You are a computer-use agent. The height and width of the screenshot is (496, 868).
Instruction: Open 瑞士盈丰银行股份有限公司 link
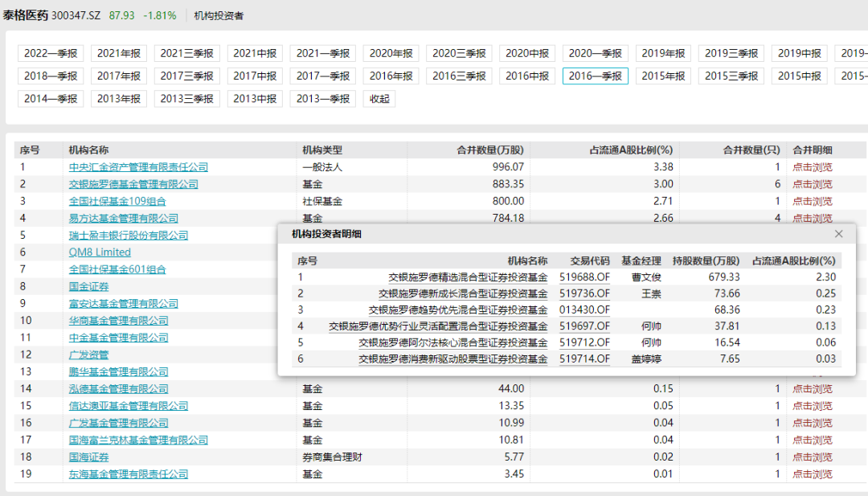[129, 236]
